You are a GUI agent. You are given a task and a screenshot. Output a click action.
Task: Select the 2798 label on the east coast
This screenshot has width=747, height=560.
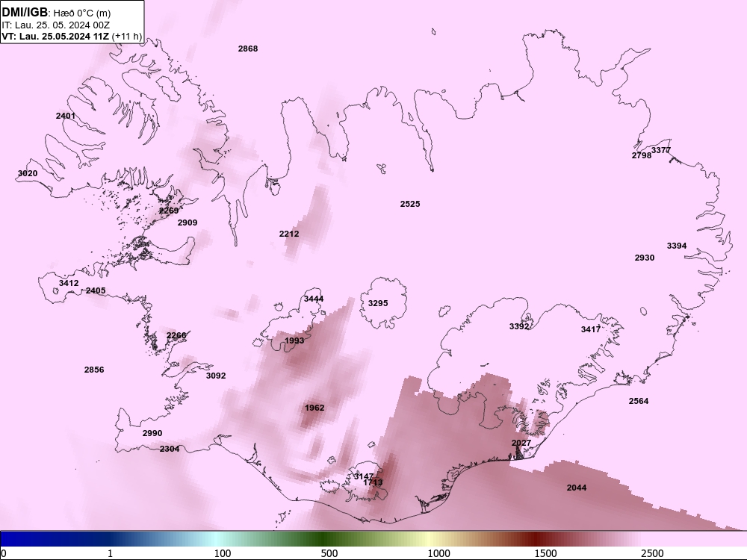(x=641, y=155)
